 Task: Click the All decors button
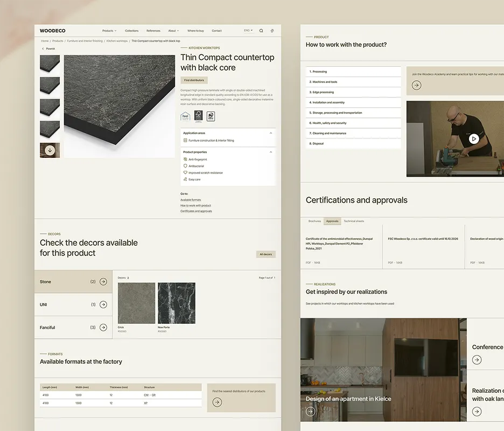[x=266, y=254]
